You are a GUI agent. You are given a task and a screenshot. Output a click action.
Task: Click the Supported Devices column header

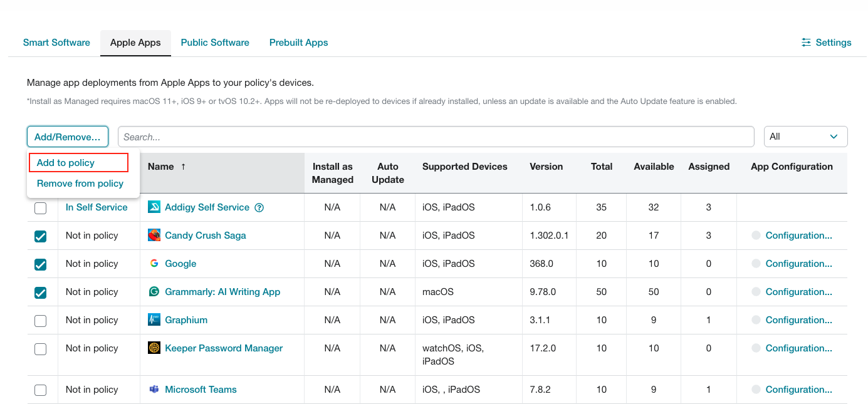(x=465, y=167)
